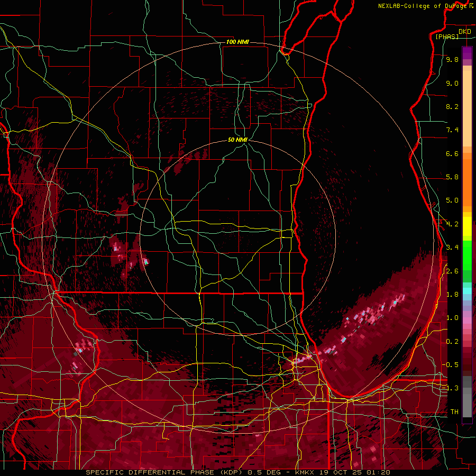Image resolution: width=476 pixels, height=476 pixels.
Task: Click the 8.2 value on the color scale
Action: click(452, 106)
